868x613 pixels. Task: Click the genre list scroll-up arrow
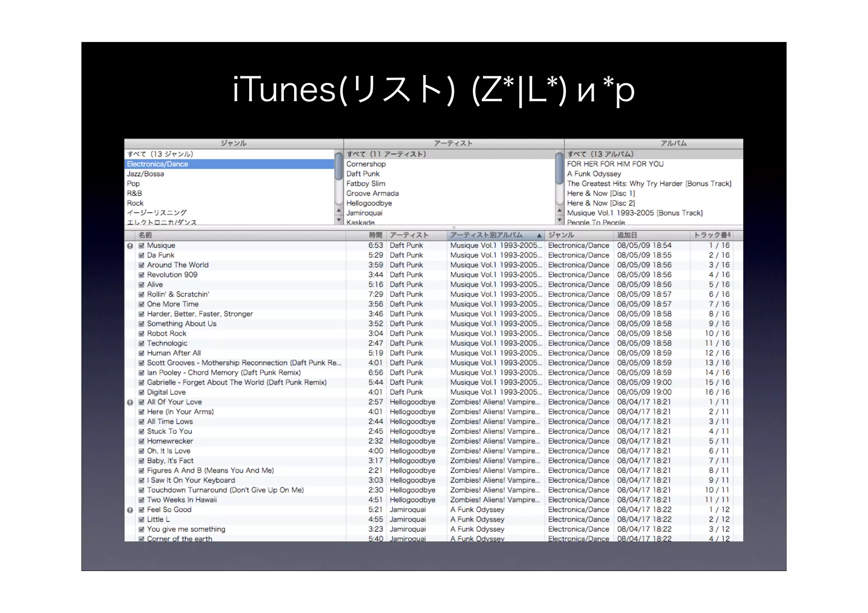(x=339, y=210)
